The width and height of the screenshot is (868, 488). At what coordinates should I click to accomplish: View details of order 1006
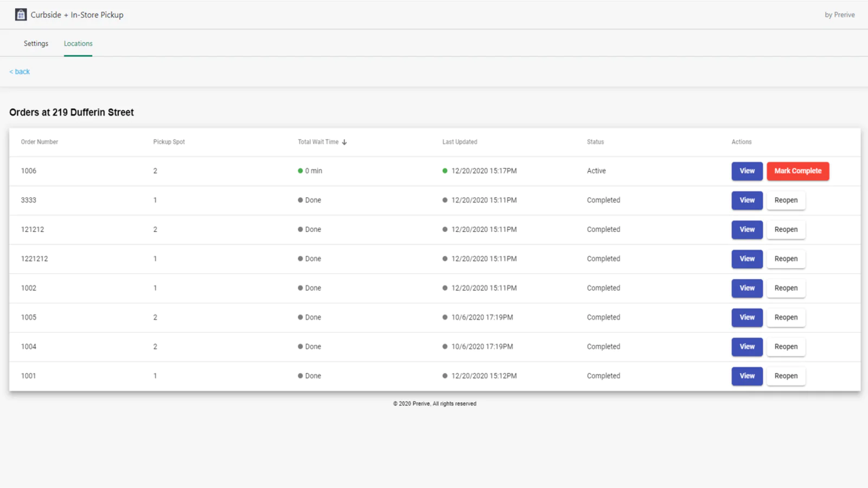coord(747,171)
